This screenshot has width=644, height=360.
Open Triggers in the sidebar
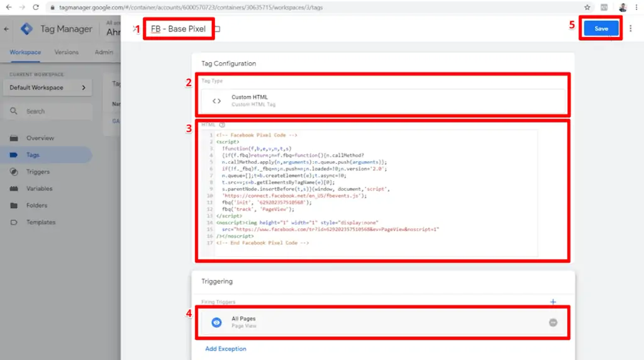tap(38, 172)
